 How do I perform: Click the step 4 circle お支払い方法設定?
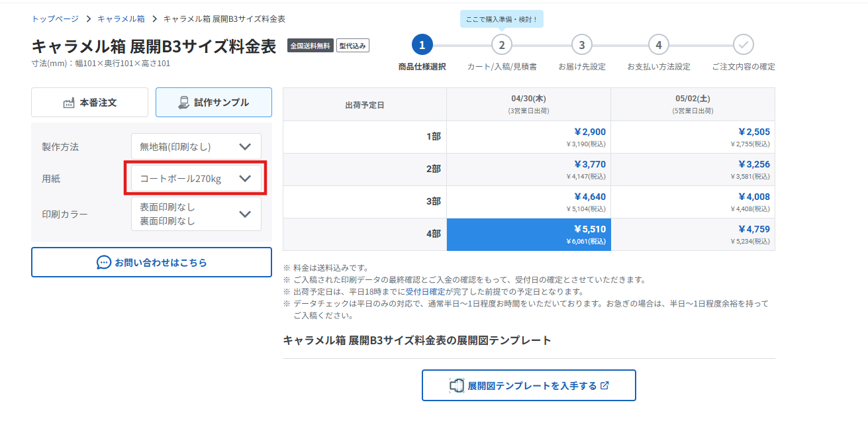pos(658,45)
